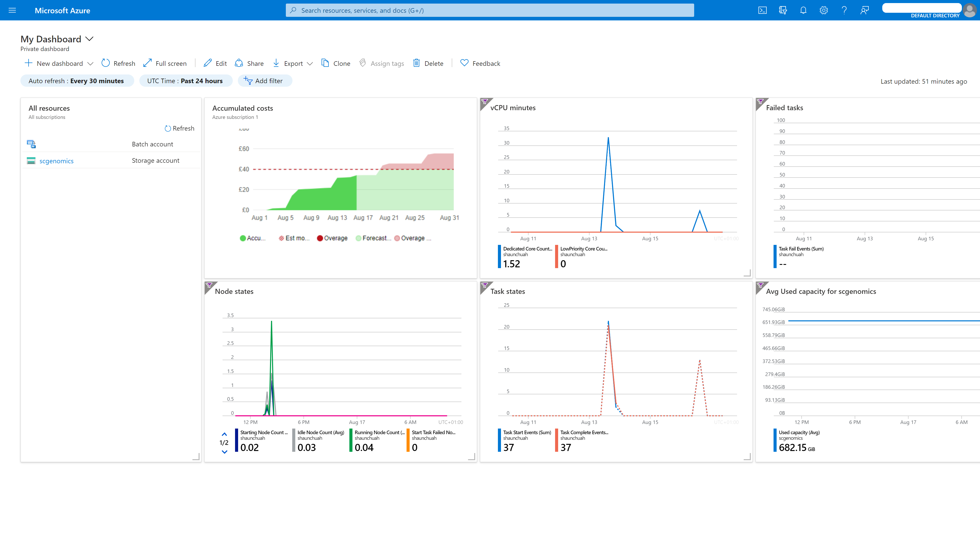The width and height of the screenshot is (980, 551).
Task: Click Assign tags text
Action: point(387,64)
